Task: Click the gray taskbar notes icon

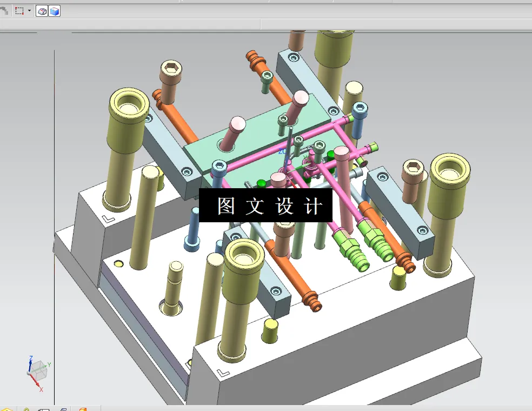Action: 63,409
